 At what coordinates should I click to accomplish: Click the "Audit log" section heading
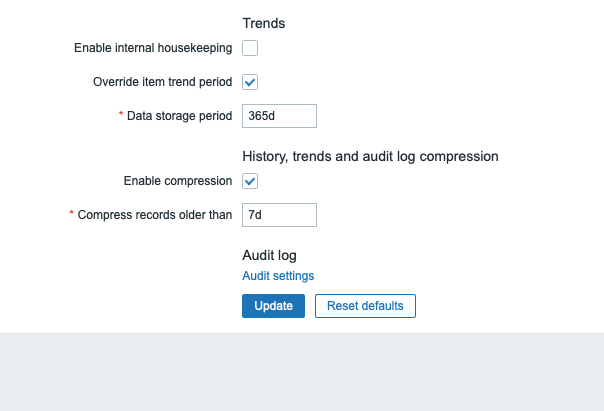pos(269,255)
